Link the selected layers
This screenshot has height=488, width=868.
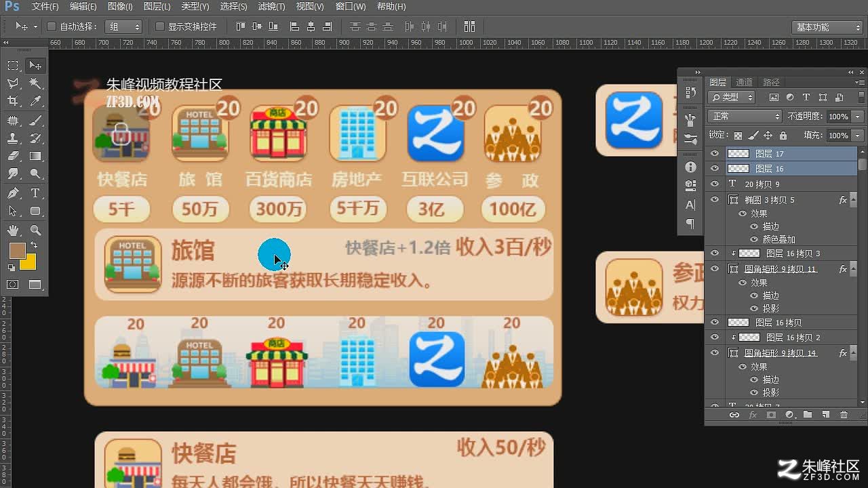click(734, 415)
